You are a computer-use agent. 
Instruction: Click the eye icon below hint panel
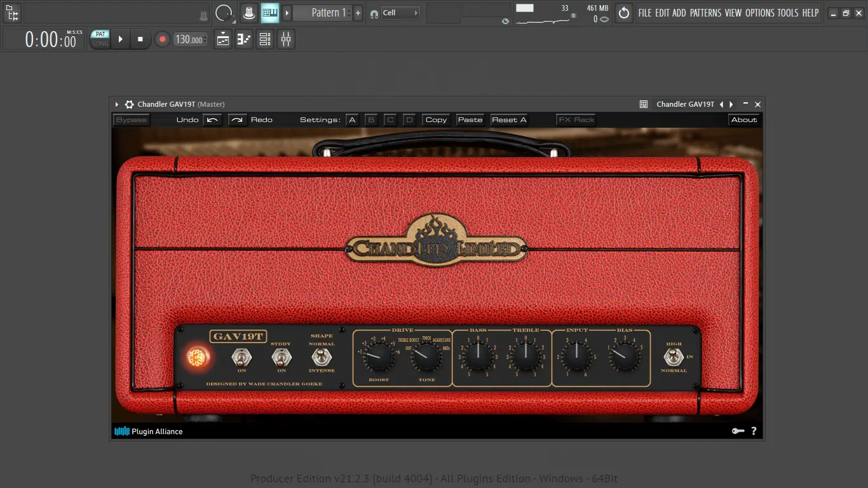(505, 21)
